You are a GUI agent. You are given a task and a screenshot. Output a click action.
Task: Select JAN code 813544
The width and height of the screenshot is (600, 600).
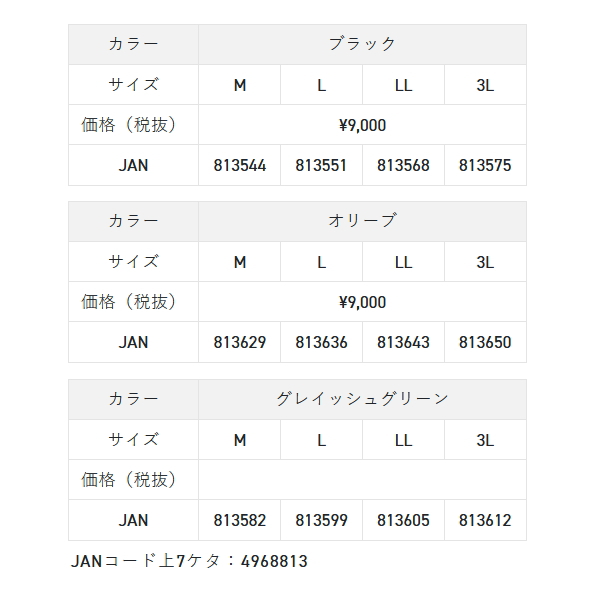pyautogui.click(x=240, y=165)
